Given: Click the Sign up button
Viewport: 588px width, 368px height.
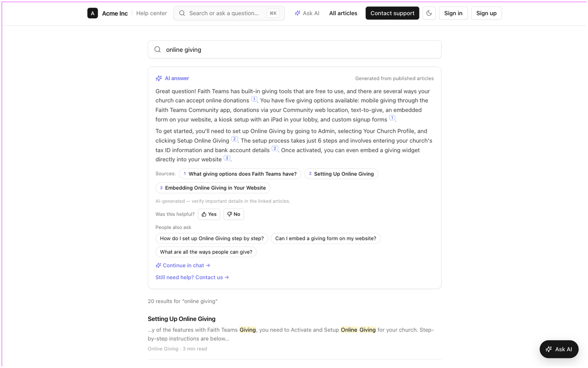Looking at the screenshot, I should (486, 13).
